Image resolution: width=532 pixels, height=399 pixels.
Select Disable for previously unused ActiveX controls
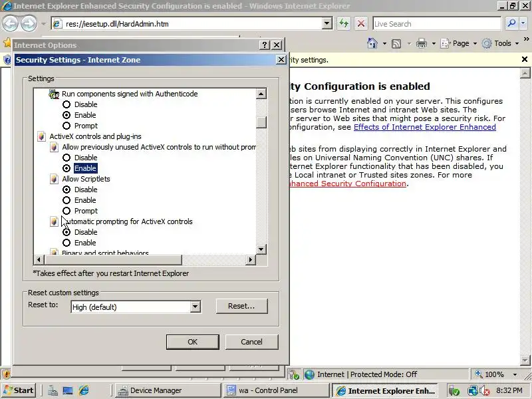pos(66,158)
